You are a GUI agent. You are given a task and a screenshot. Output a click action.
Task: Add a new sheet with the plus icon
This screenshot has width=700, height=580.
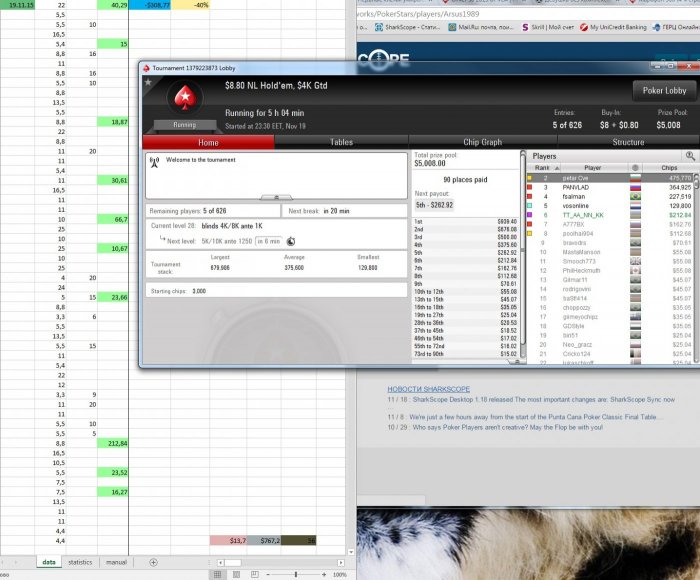tap(153, 562)
